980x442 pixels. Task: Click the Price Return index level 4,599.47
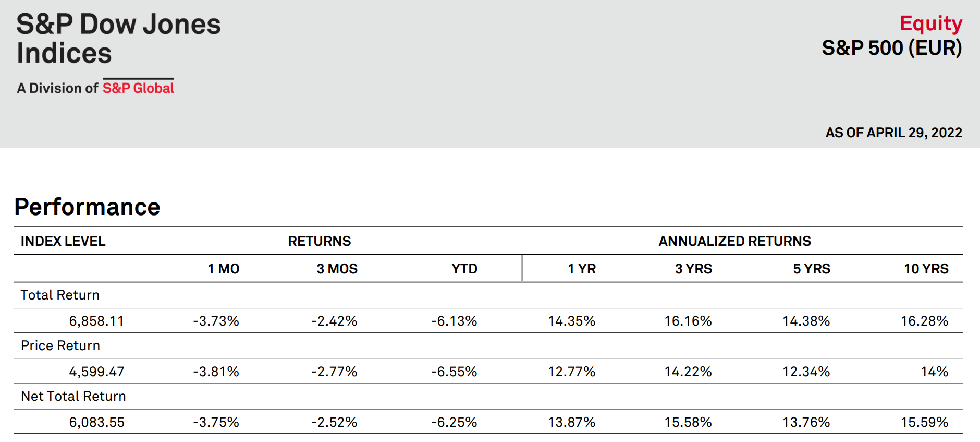coord(96,372)
